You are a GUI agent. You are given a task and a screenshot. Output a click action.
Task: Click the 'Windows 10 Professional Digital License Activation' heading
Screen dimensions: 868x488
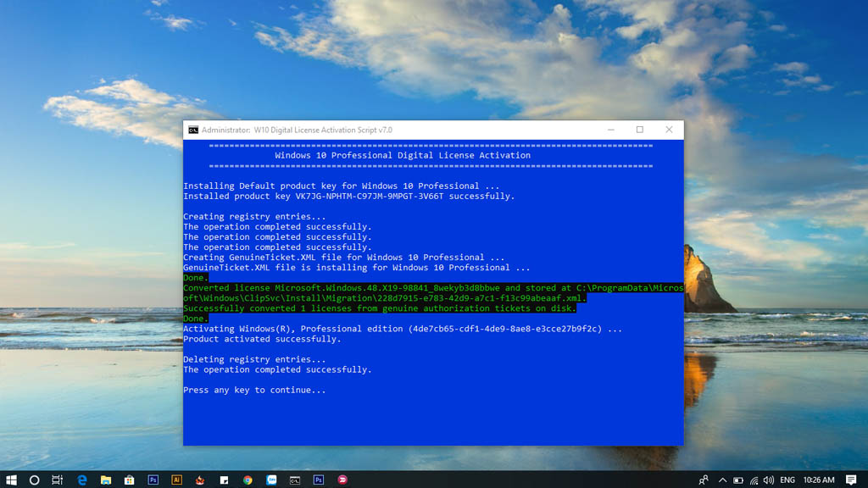pyautogui.click(x=403, y=156)
